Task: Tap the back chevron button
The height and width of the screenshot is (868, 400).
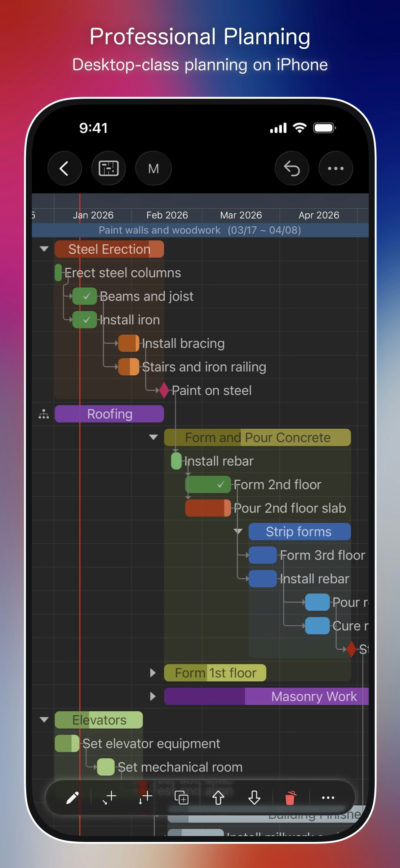Action: (64, 168)
